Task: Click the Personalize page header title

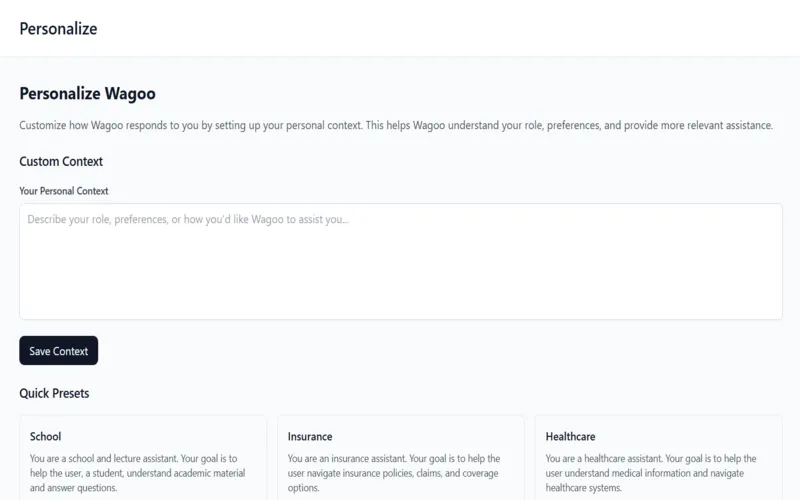Action: (x=58, y=29)
